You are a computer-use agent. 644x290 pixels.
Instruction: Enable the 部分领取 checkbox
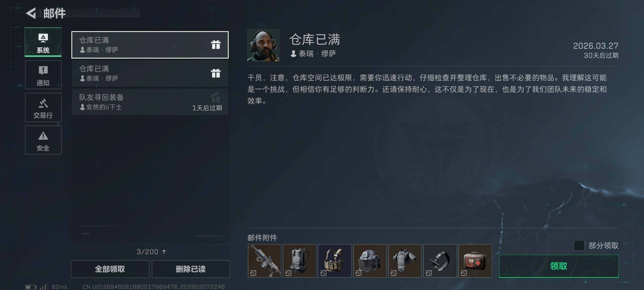click(579, 245)
